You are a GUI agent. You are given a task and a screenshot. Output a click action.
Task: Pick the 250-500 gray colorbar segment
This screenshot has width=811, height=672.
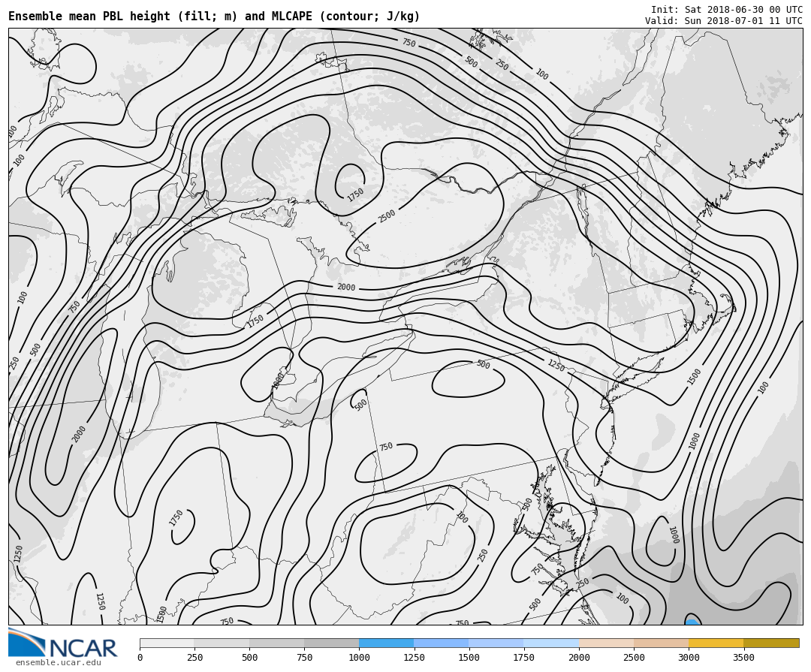222,643
